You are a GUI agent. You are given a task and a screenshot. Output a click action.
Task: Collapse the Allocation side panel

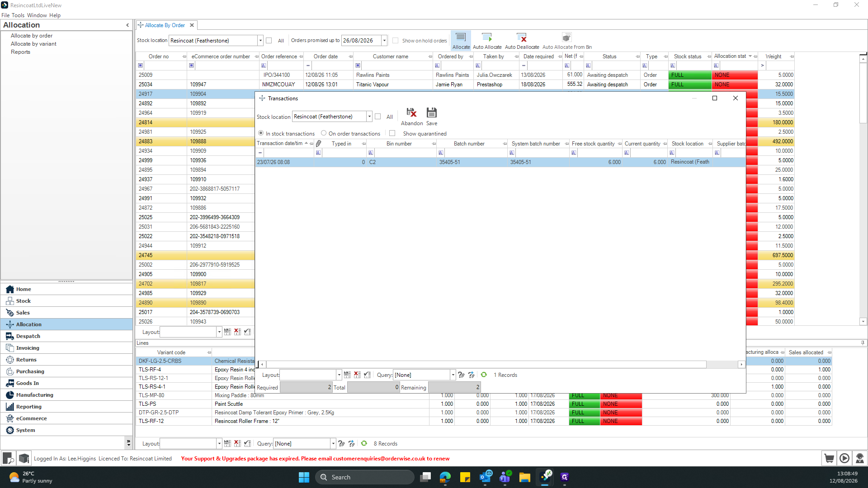127,25
